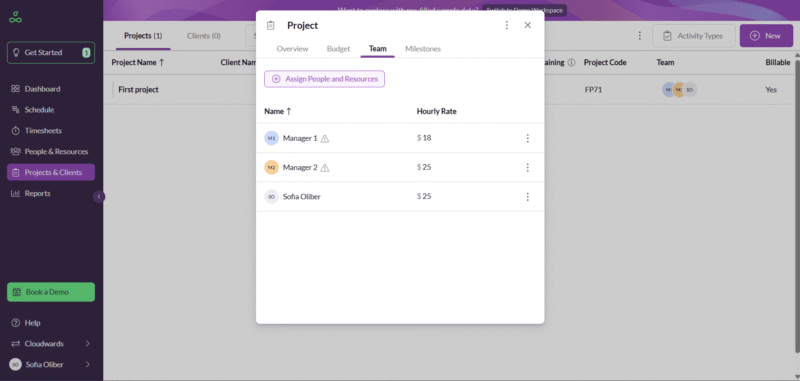Click the Project Code column header
This screenshot has height=381, width=800.
(x=605, y=62)
